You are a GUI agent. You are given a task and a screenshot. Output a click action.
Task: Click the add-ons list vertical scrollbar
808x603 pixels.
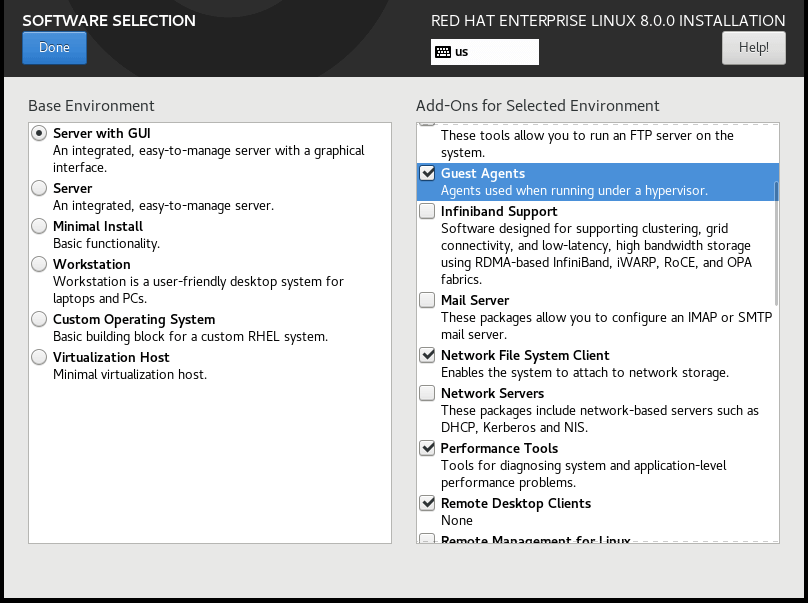pyautogui.click(x=776, y=243)
